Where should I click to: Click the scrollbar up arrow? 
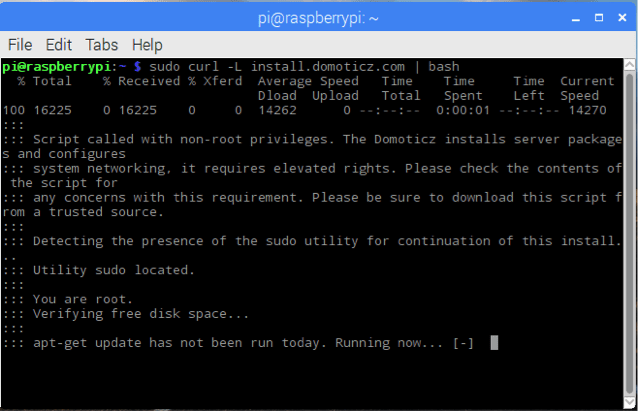(x=629, y=64)
